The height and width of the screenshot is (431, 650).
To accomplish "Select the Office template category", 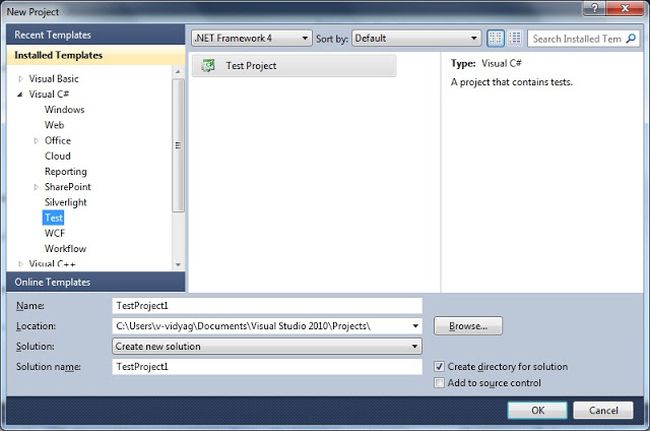I will 58,141.
